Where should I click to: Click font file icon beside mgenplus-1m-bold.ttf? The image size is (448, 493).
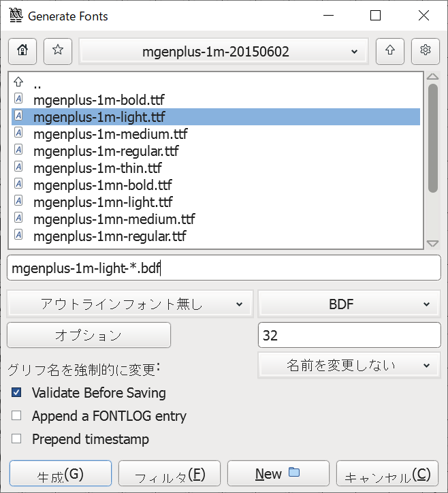[18, 99]
